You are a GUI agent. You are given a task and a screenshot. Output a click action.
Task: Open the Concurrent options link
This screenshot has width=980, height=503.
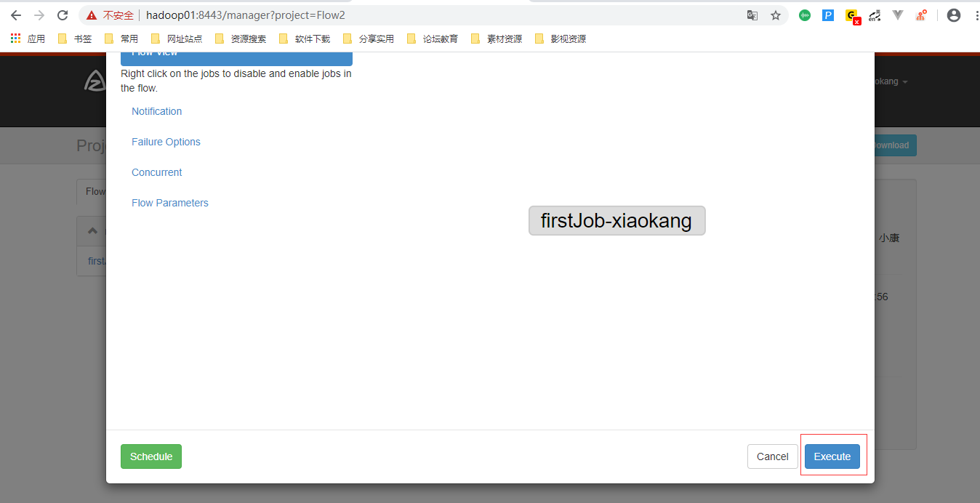tap(157, 172)
